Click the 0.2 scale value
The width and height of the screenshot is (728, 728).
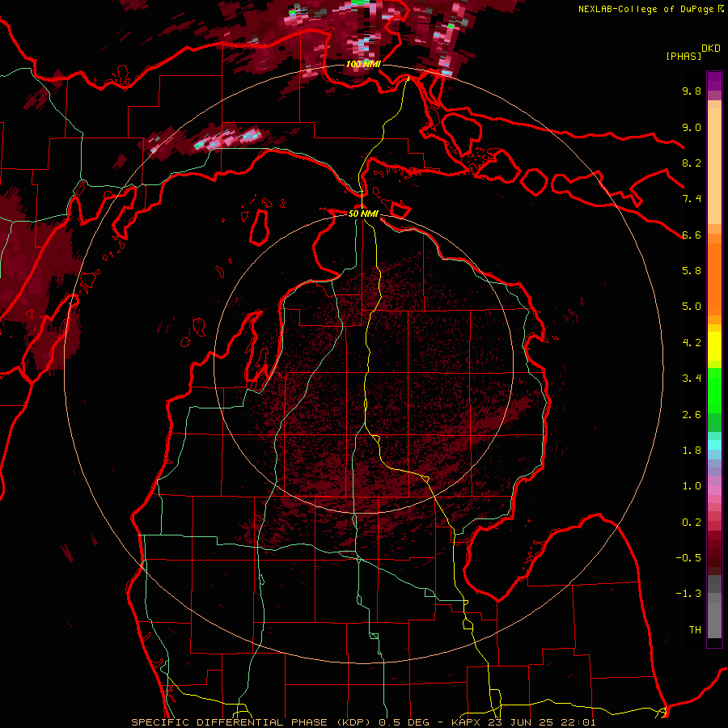click(x=692, y=523)
